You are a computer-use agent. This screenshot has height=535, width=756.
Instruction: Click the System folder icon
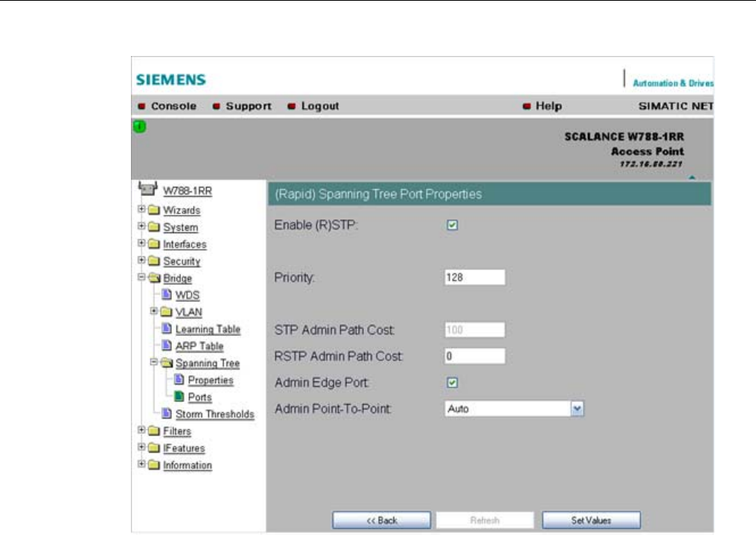[154, 226]
